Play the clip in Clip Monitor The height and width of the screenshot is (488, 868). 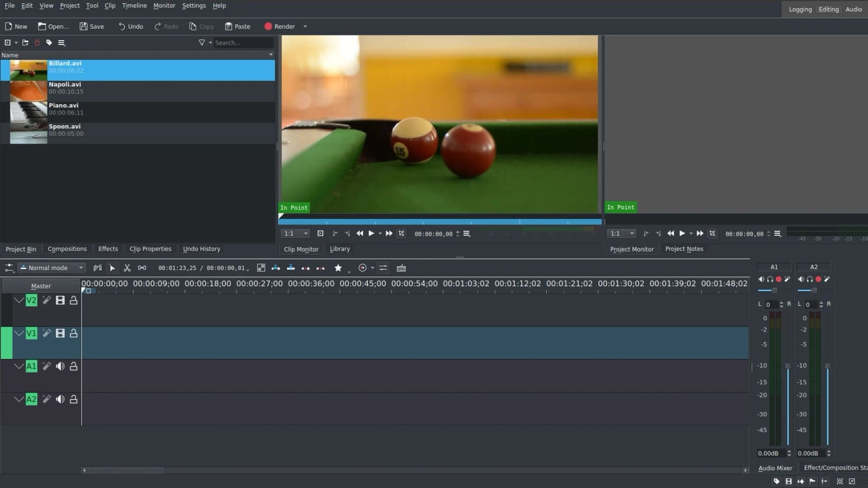tap(372, 234)
